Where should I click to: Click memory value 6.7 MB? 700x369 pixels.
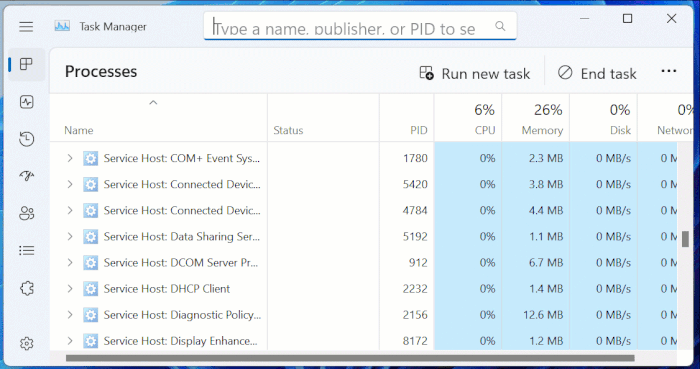(x=546, y=263)
